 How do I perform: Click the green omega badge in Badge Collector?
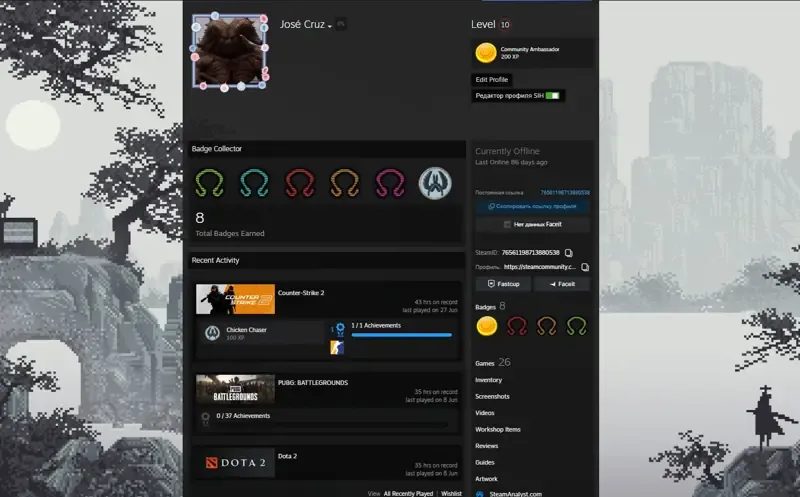(x=210, y=183)
